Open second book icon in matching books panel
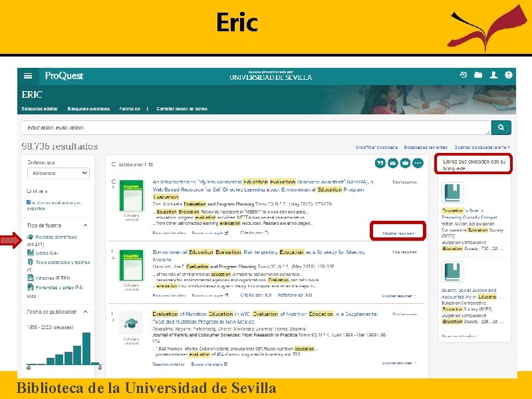The image size is (532, 399). (452, 272)
